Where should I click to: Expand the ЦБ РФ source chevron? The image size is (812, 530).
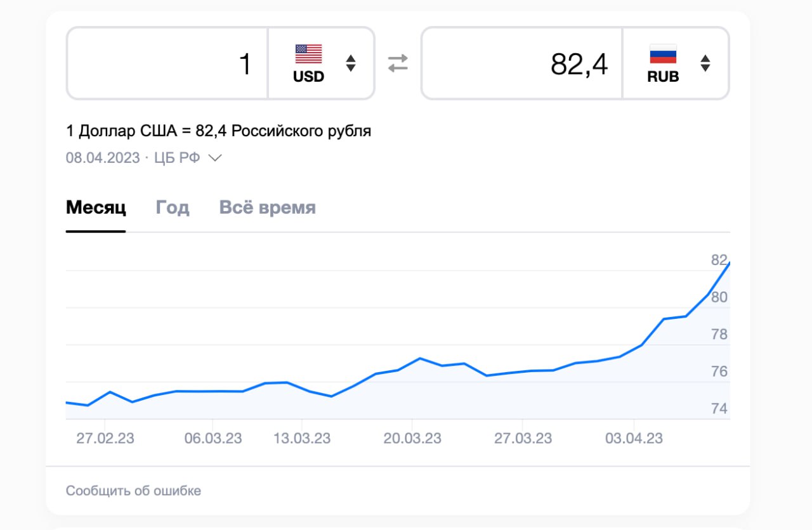[215, 158]
